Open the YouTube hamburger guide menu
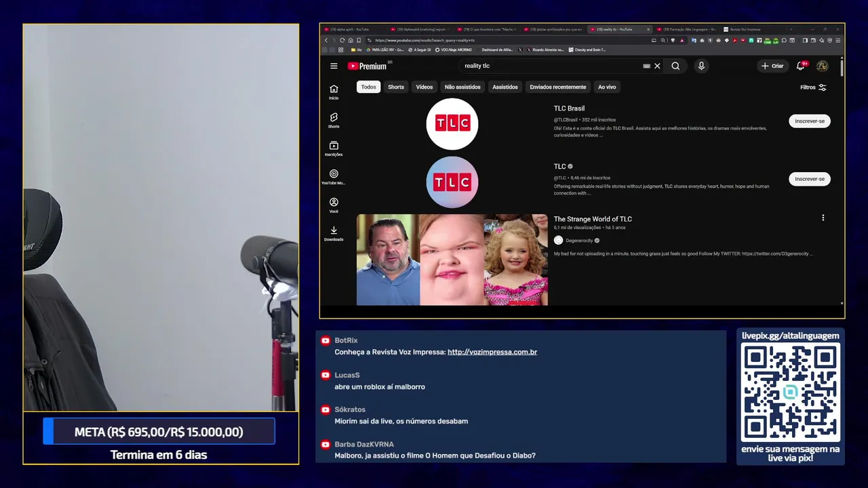 coord(334,66)
